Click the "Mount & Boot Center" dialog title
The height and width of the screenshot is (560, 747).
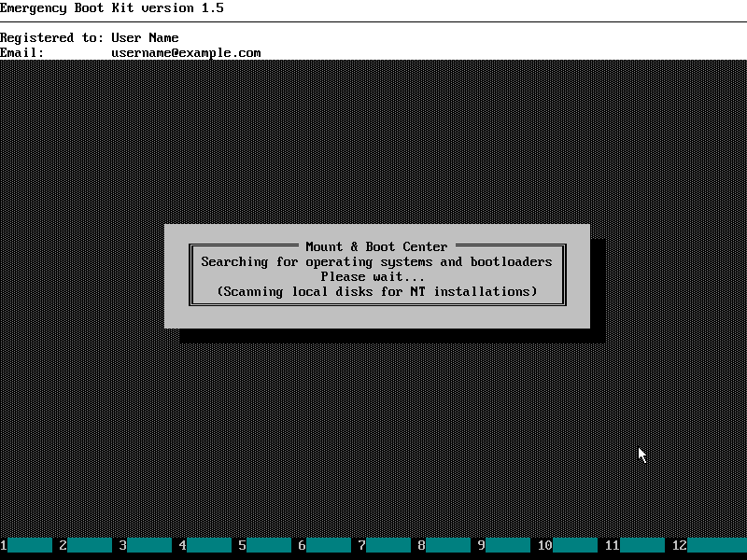(376, 246)
